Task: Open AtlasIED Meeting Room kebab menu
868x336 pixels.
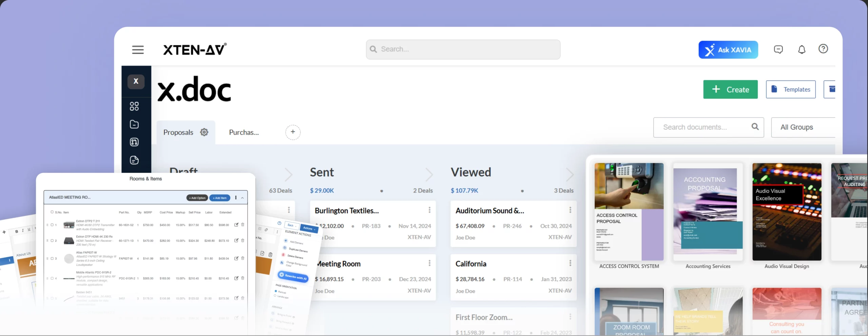Action: (x=236, y=198)
